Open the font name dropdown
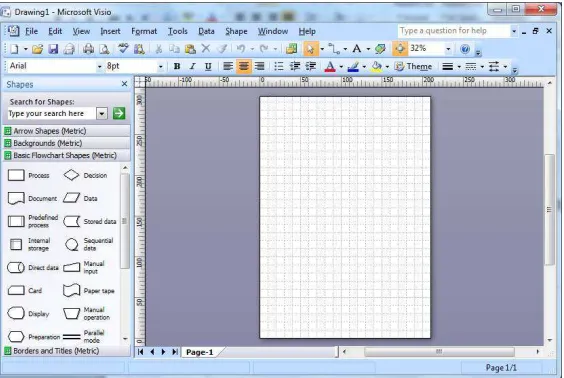The width and height of the screenshot is (564, 378). point(99,66)
